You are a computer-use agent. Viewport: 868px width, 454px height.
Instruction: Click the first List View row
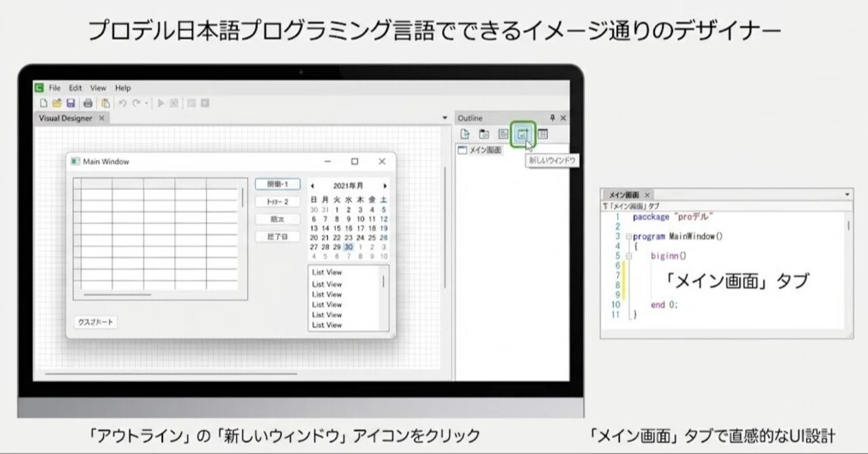344,272
